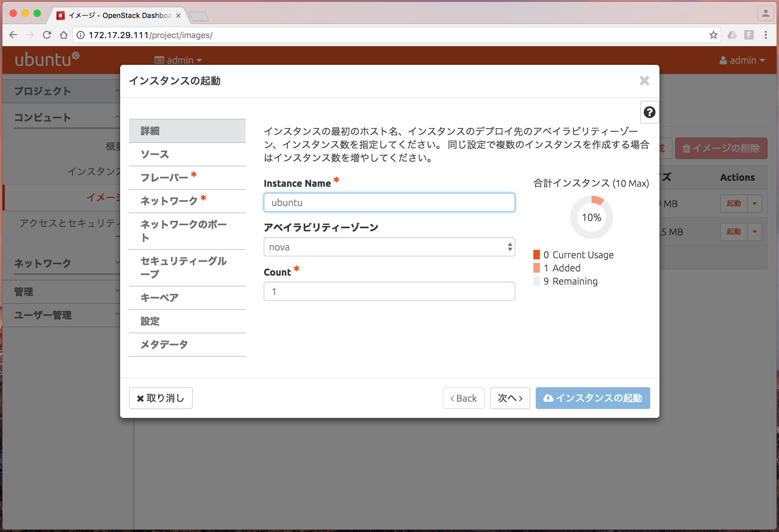Click the 次へ next button

click(510, 398)
